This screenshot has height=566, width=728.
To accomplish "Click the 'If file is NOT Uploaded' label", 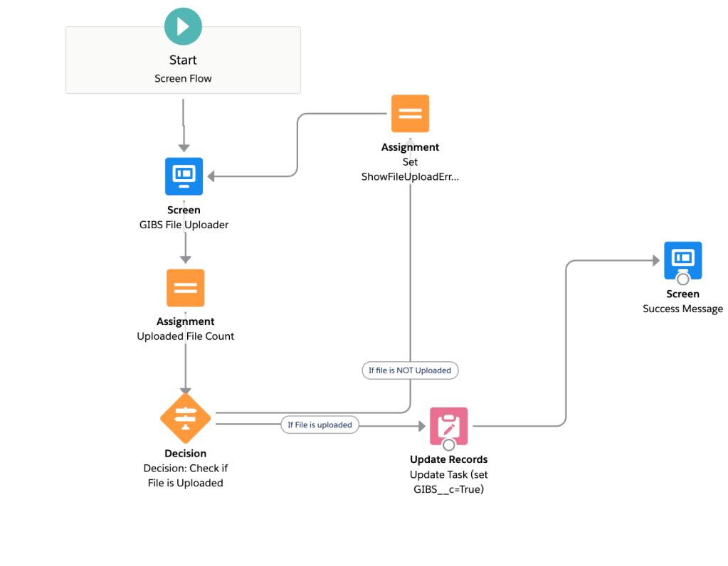I will tap(410, 370).
